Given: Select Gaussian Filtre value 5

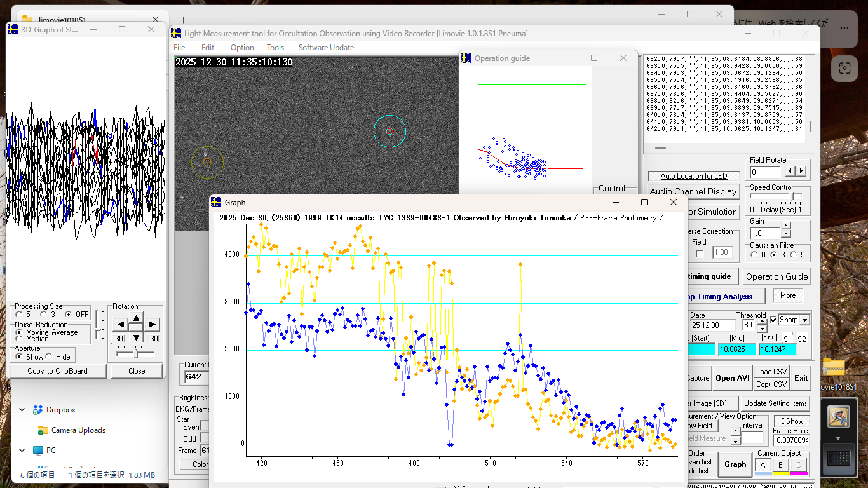Looking at the screenshot, I should tap(792, 255).
